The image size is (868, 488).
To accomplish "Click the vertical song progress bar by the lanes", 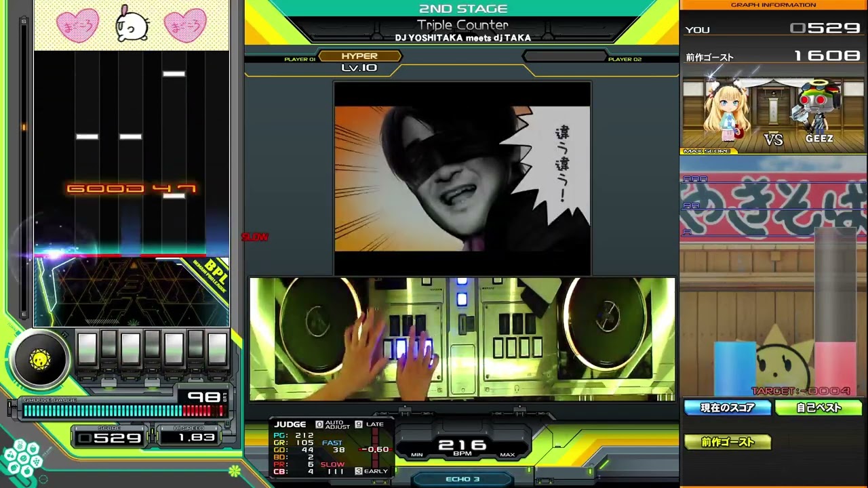I will 24,166.
